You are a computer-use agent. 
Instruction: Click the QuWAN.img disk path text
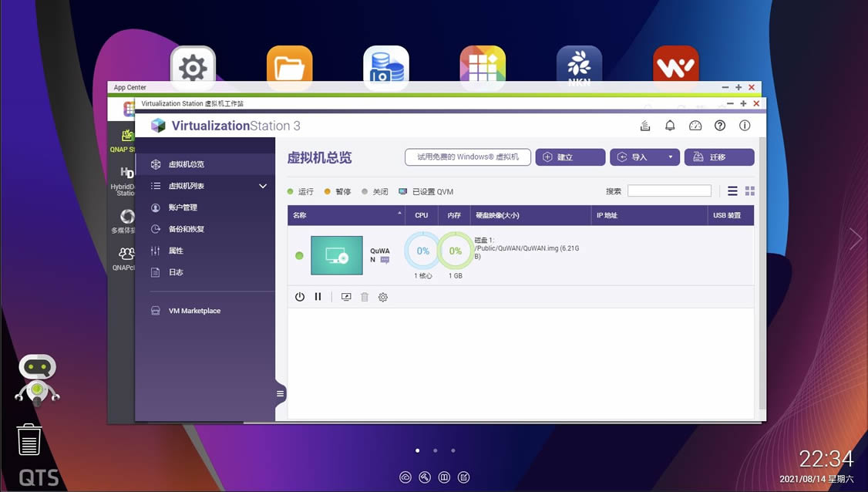click(527, 248)
